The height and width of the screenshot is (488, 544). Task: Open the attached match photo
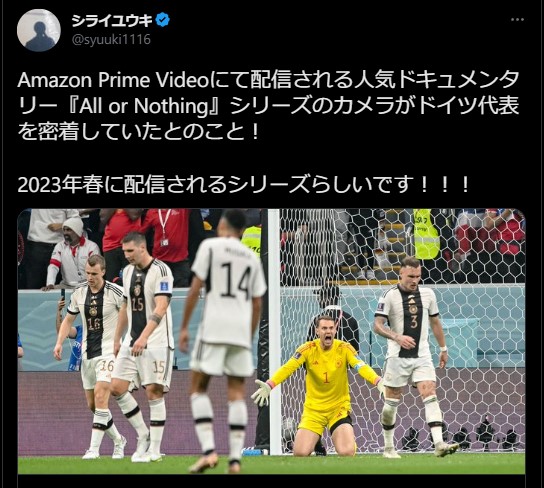tap(271, 341)
